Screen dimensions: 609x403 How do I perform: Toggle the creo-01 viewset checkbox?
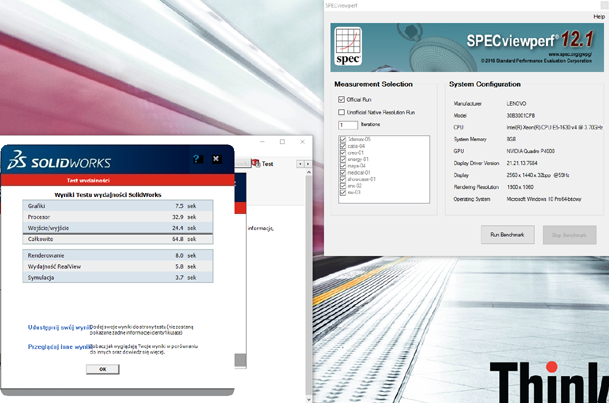[343, 153]
